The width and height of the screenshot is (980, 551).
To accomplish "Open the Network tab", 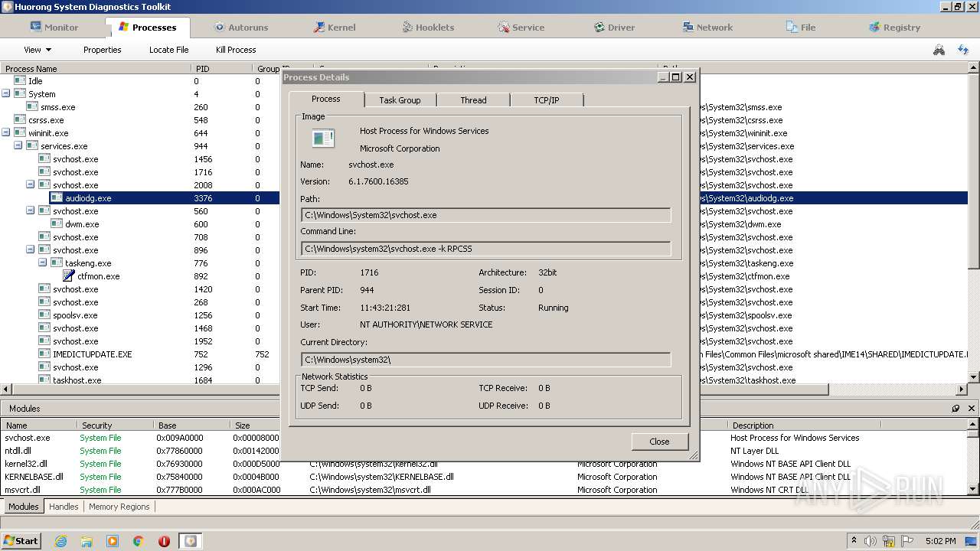I will [x=707, y=27].
